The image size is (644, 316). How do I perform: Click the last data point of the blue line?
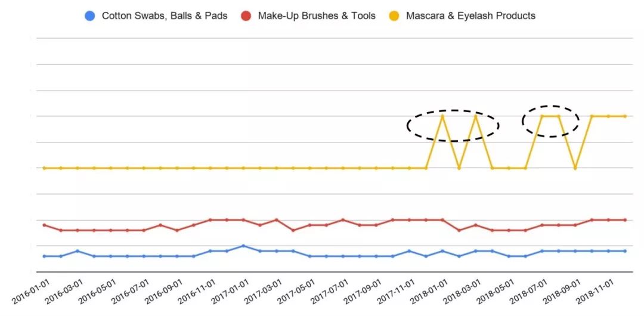click(625, 251)
